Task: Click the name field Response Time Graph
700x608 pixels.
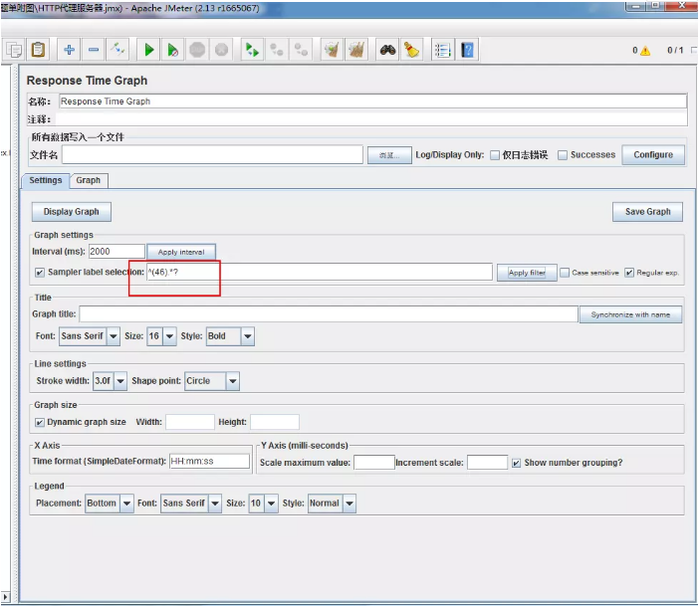Action: click(x=372, y=101)
